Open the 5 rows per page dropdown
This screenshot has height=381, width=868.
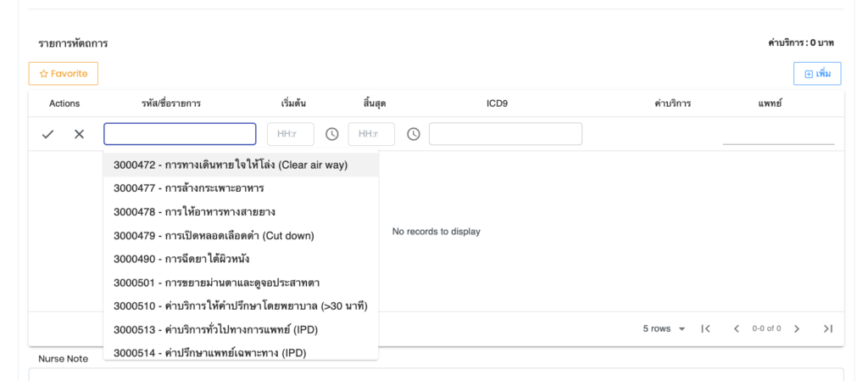[664, 328]
